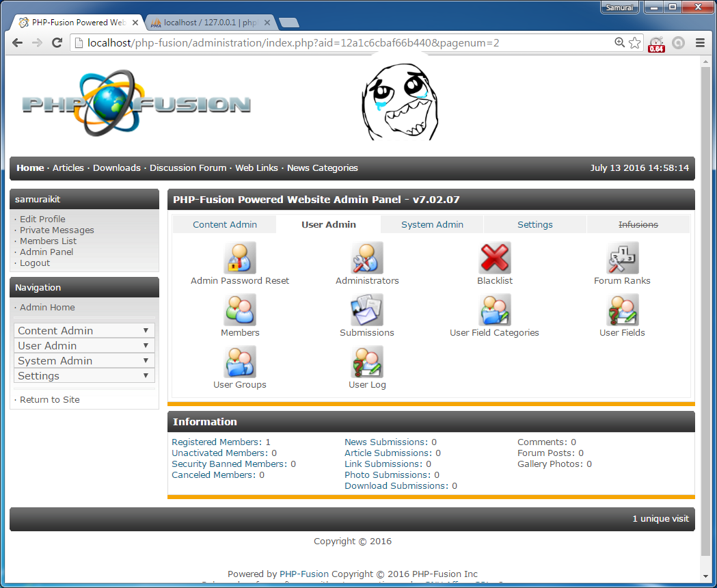Open Registered Members link
This screenshot has width=717, height=588.
[x=217, y=442]
